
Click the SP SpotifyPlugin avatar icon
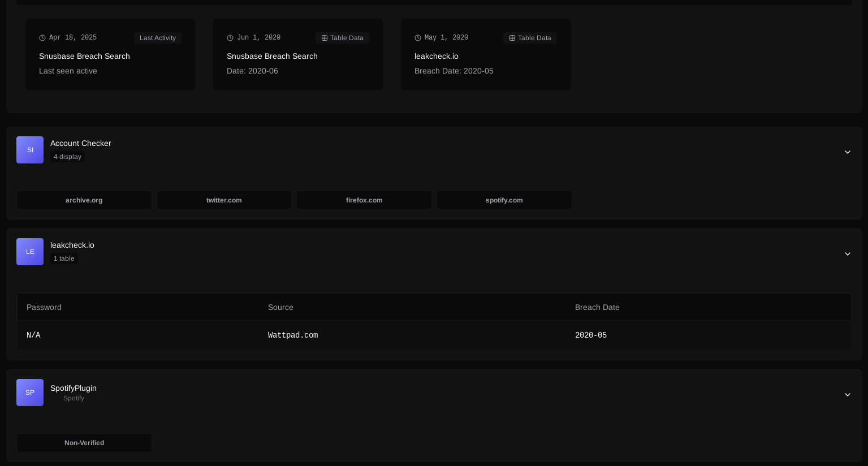coord(30,392)
